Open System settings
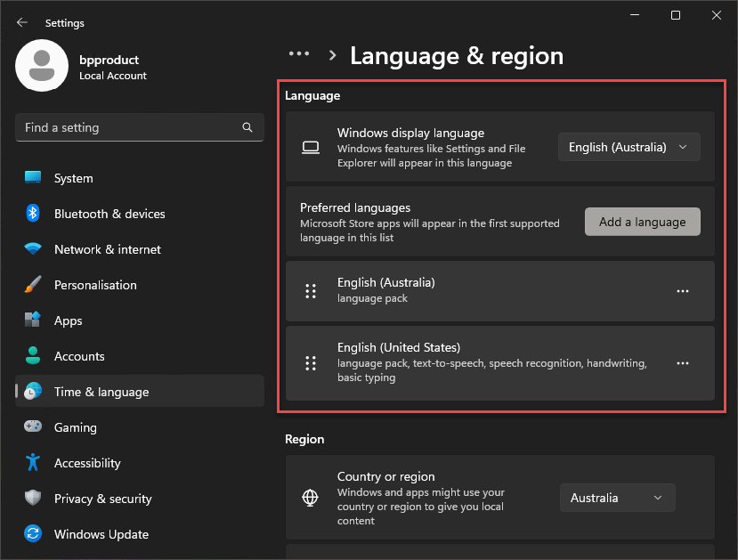The image size is (738, 560). (140, 178)
